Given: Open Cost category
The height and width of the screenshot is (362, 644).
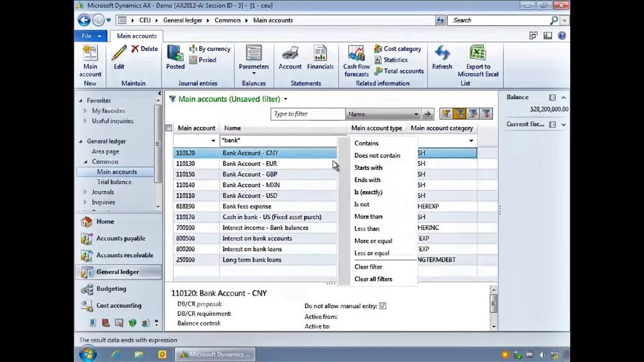Looking at the screenshot, I should point(397,49).
